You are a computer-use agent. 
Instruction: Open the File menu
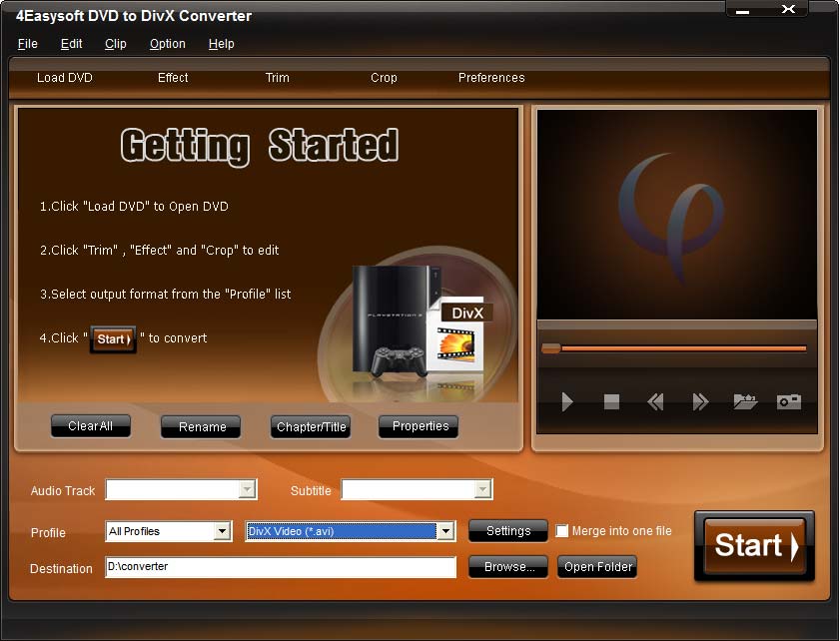[x=28, y=44]
